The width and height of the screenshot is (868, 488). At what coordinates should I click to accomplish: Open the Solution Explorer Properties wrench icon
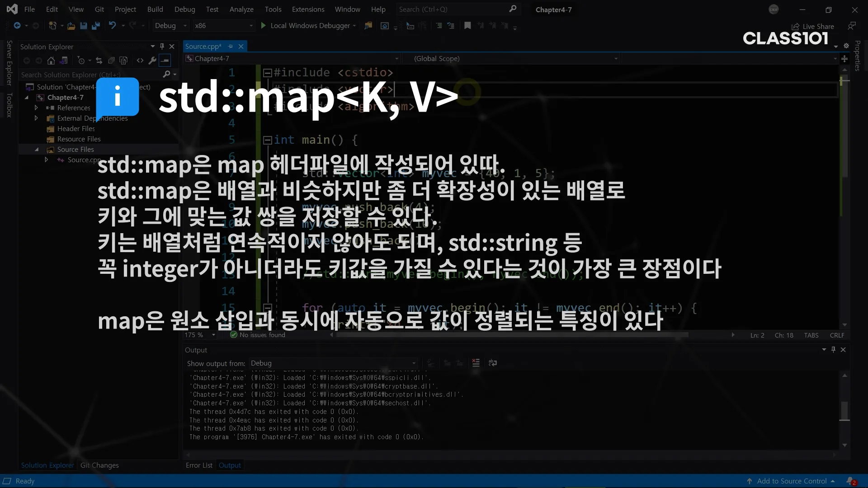pyautogui.click(x=152, y=61)
